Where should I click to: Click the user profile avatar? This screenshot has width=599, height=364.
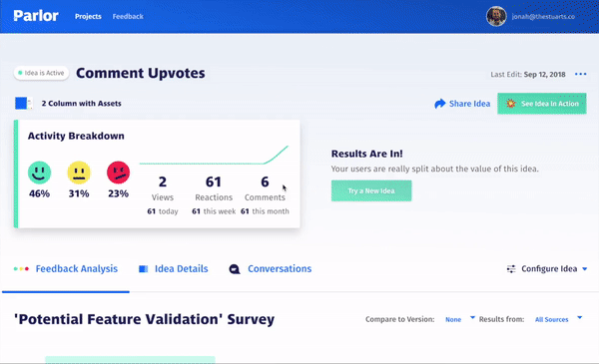(x=496, y=16)
